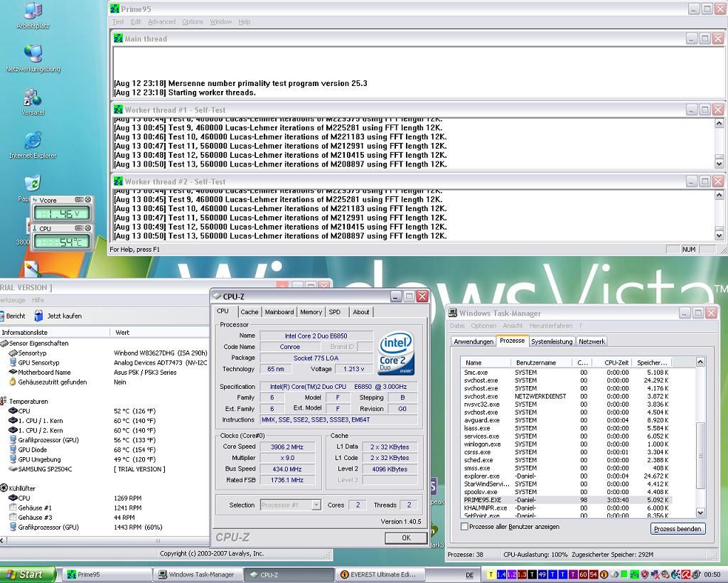Image resolution: width=728 pixels, height=583 pixels.
Task: Click the dark red 1.3 tray sensor icon
Action: 521,574
